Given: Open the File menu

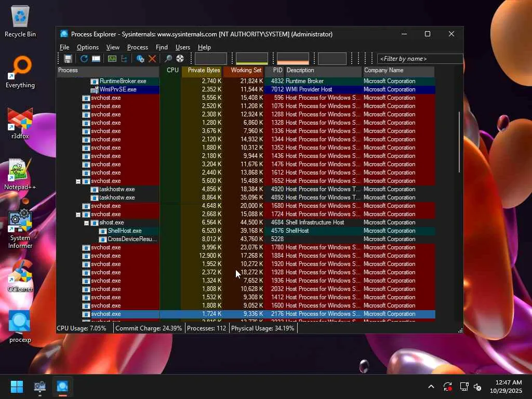Looking at the screenshot, I should 64,47.
